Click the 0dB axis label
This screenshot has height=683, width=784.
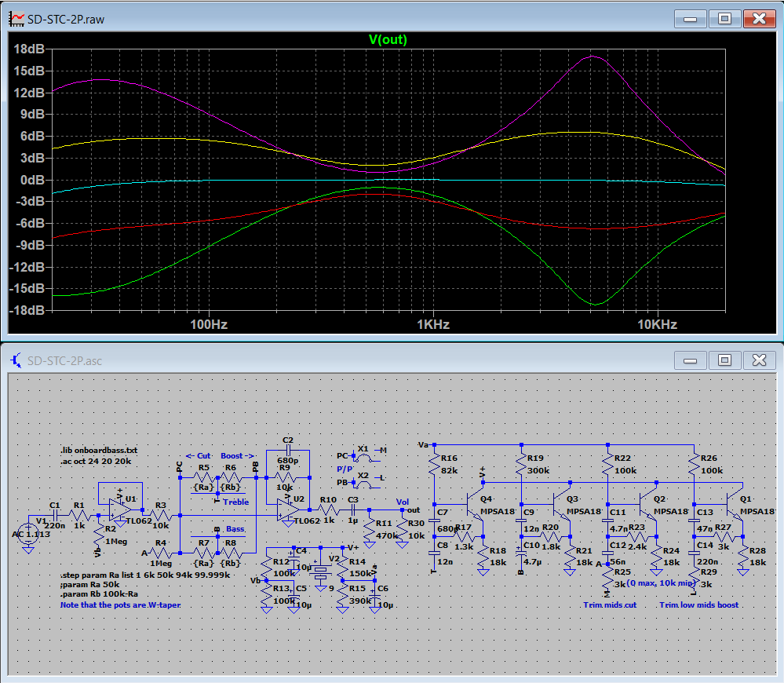pos(32,180)
